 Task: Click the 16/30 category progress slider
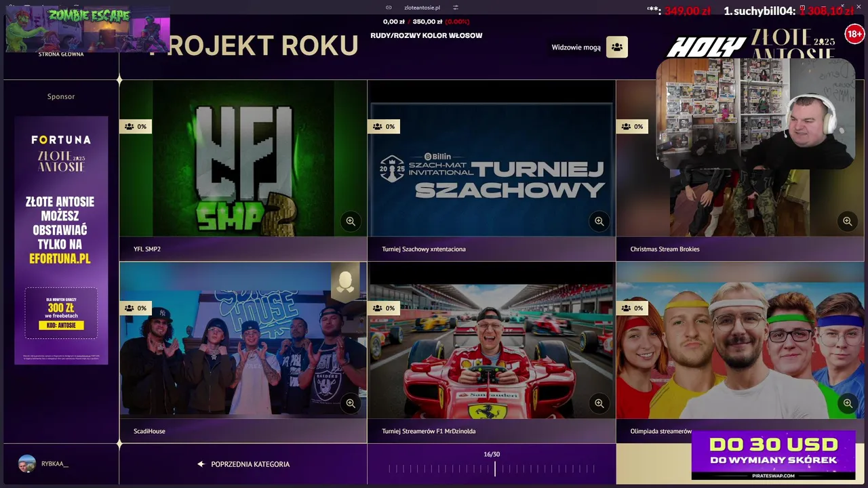492,468
